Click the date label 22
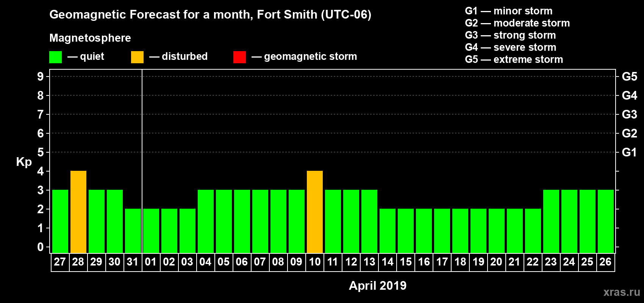Image resolution: width=644 pixels, height=303 pixels. pos(533,262)
